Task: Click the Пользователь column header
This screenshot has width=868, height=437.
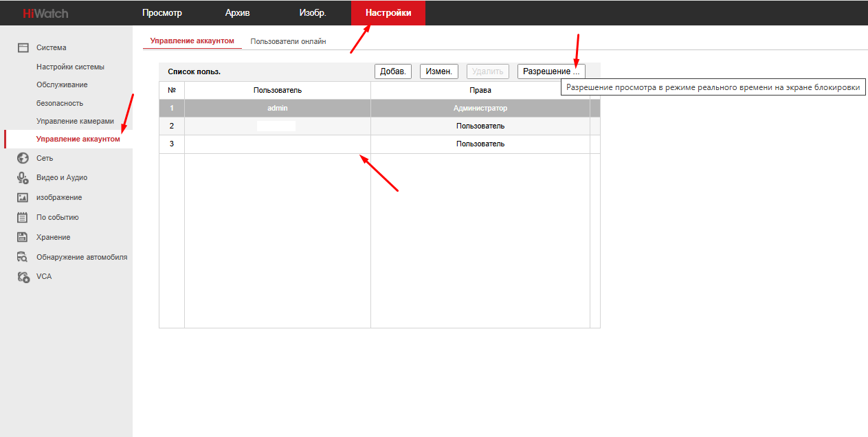Action: click(x=278, y=91)
